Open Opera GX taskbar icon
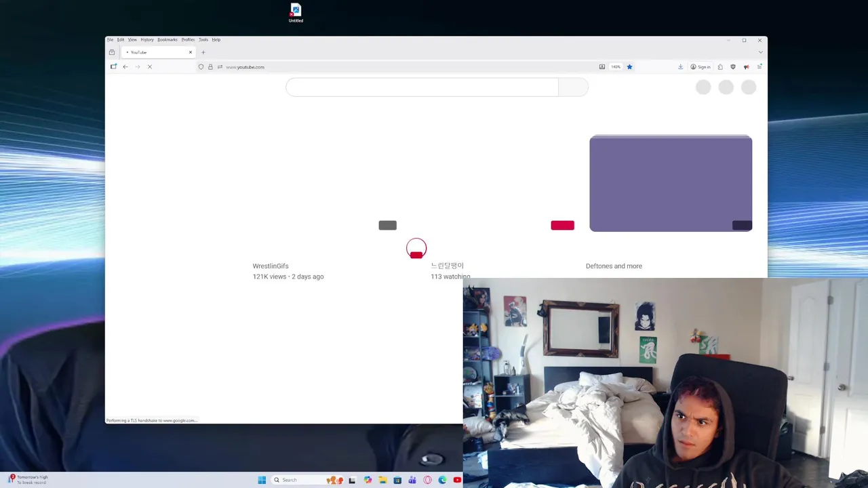 coord(427,480)
